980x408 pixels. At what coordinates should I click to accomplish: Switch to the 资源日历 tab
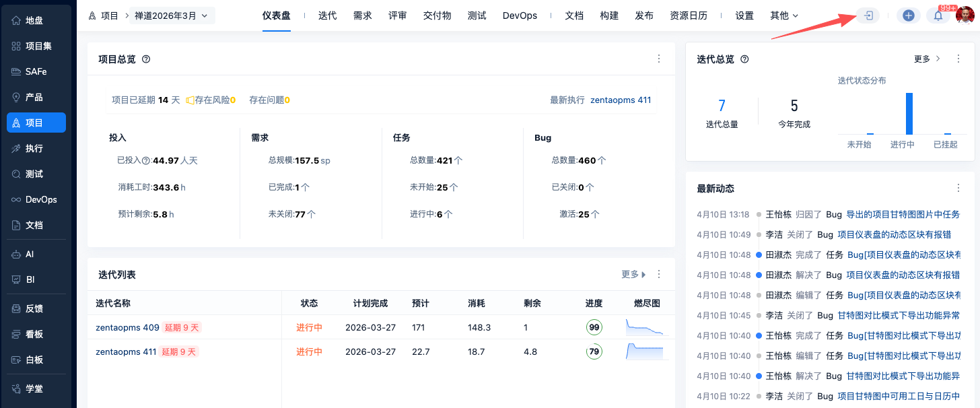pos(689,15)
